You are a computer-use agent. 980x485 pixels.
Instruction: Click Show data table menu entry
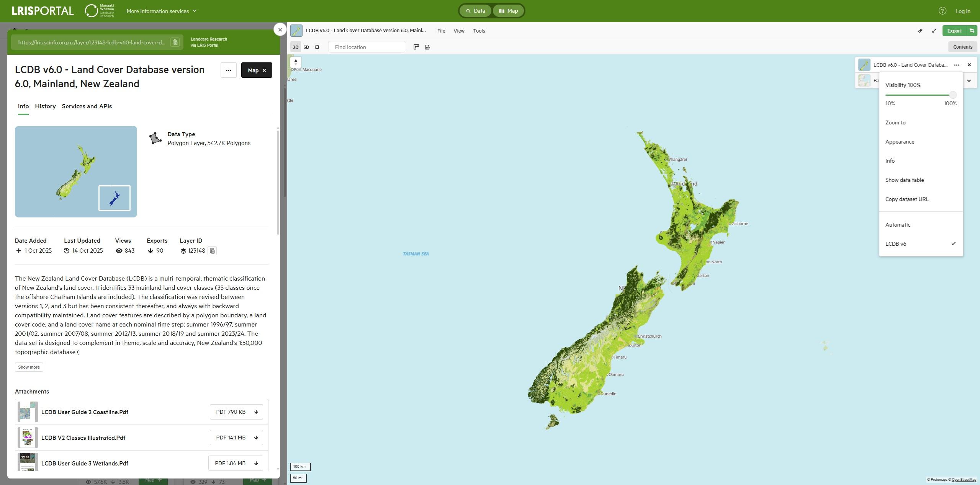coord(904,180)
